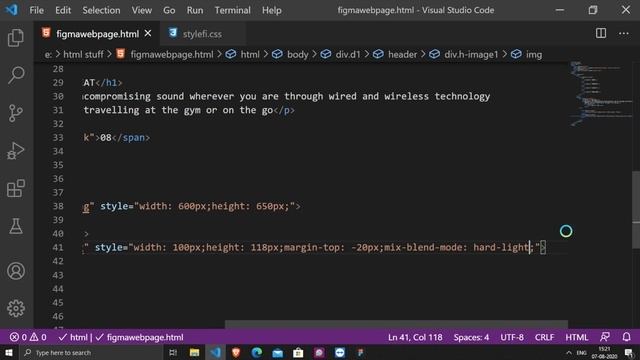Click the feedback icon in status bar
Image resolution: width=640 pixels, height=360 pixels.
(x=605, y=337)
